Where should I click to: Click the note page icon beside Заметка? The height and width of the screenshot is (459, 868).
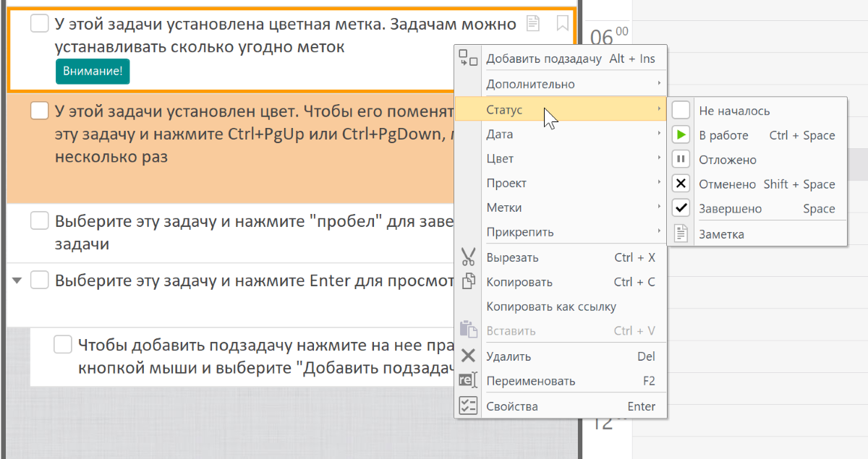[681, 234]
